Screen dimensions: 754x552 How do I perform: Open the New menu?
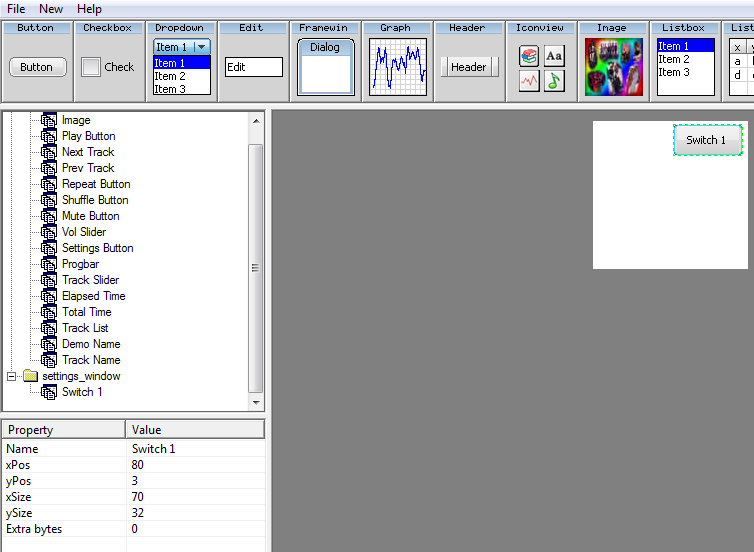click(x=51, y=9)
